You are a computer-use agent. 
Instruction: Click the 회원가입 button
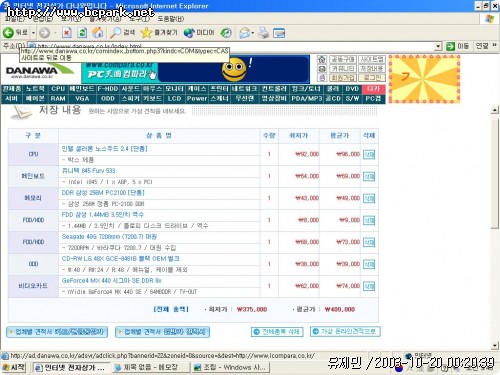tap(343, 78)
